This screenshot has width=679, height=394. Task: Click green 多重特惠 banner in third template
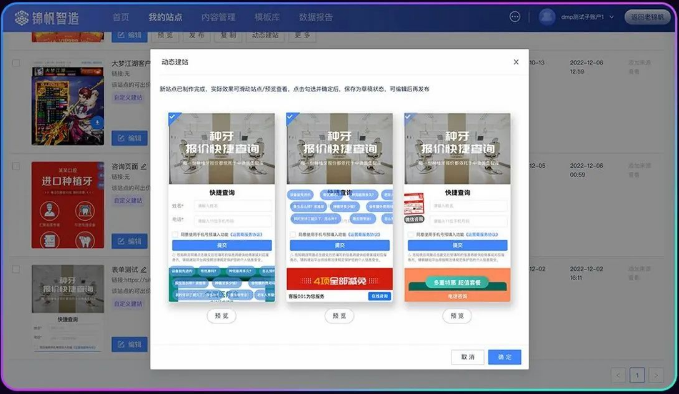[x=457, y=282]
